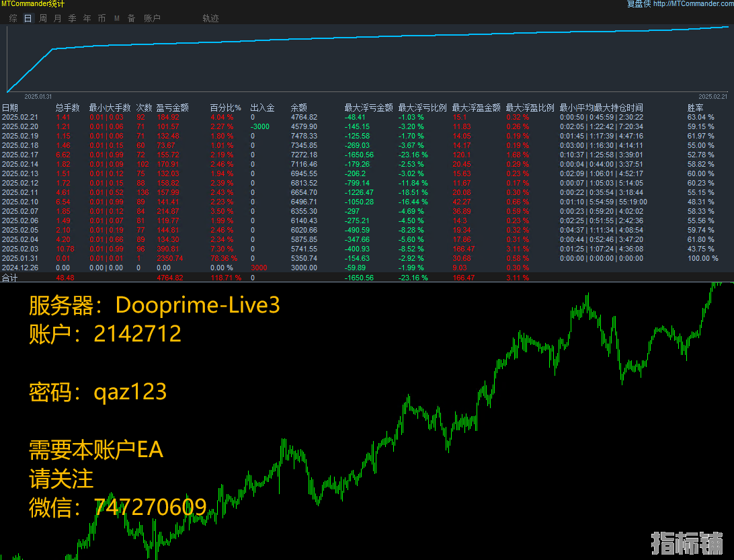
Task: Click the 盈亏金额 column header
Action: pyautogui.click(x=172, y=108)
